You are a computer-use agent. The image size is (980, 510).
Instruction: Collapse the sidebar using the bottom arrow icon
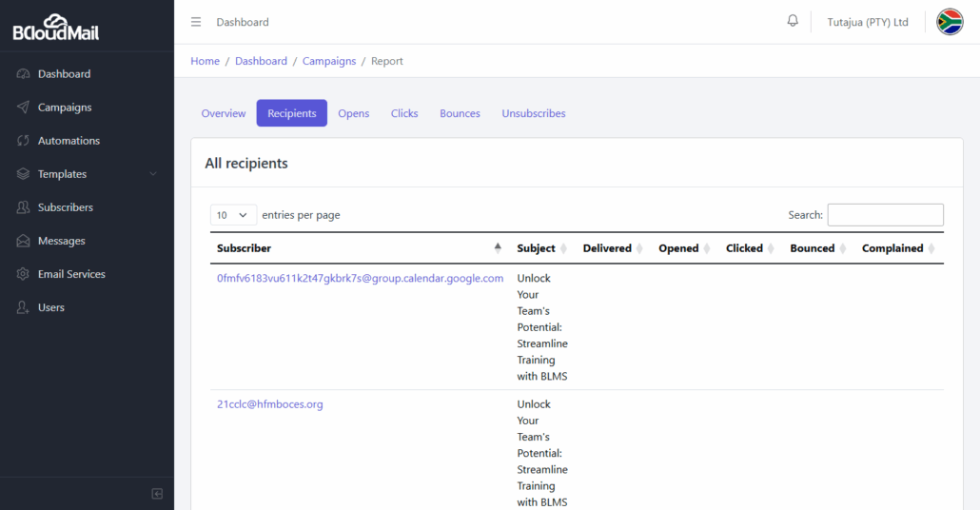point(157,494)
